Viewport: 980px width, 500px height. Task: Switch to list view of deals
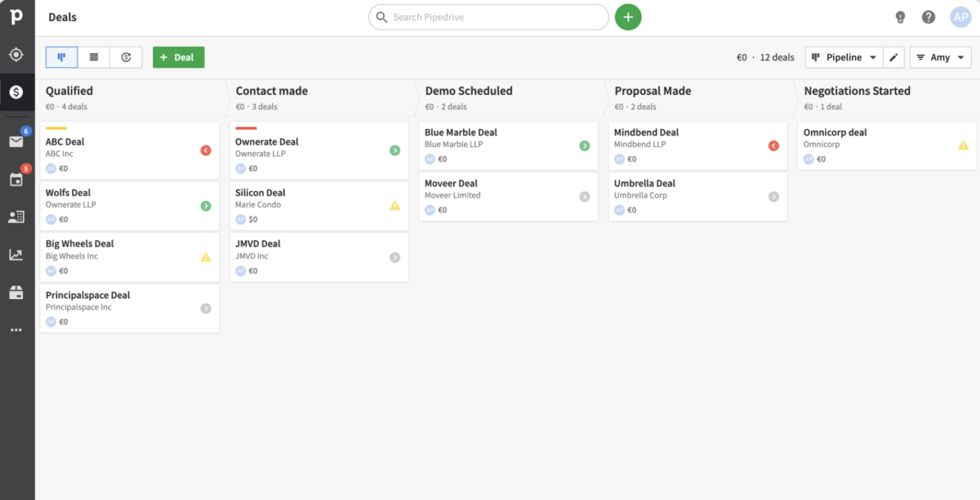point(94,57)
